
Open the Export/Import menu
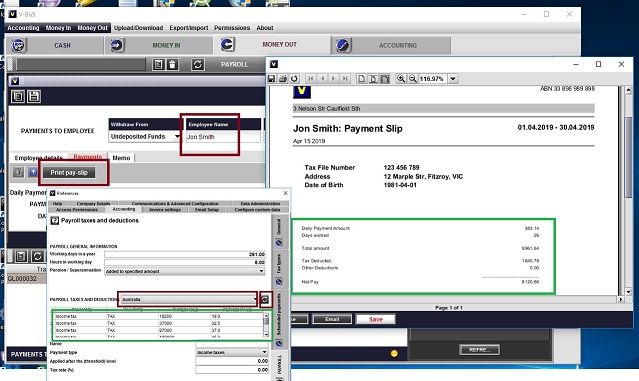click(x=189, y=28)
